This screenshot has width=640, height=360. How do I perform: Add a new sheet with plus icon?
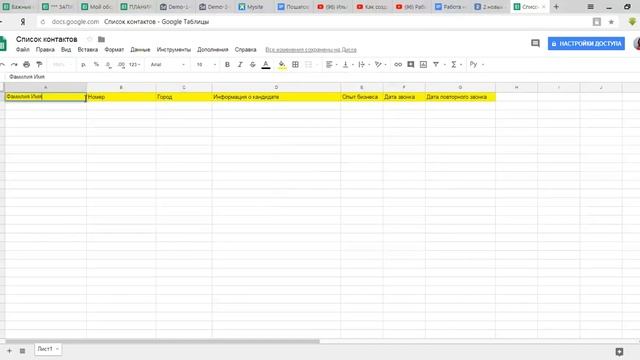(x=9, y=351)
